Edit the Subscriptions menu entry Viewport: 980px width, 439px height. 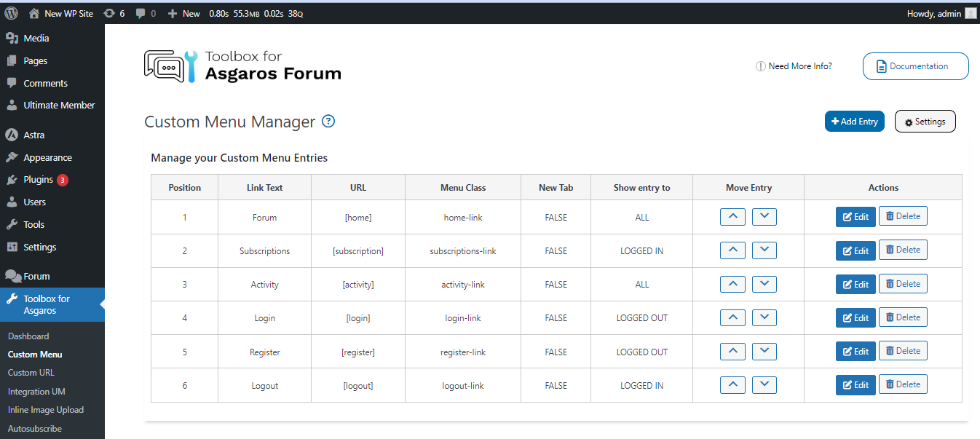pos(855,250)
